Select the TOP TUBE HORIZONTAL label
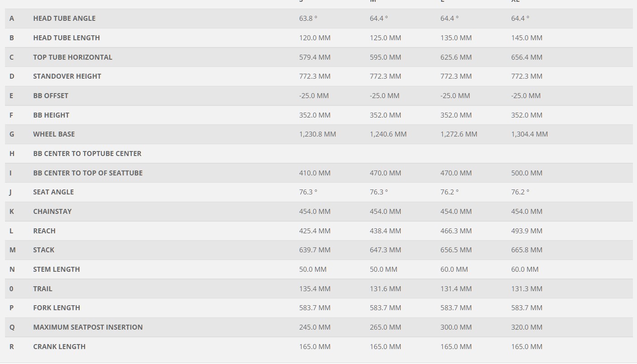Image resolution: width=637 pixels, height=364 pixels. (x=72, y=57)
